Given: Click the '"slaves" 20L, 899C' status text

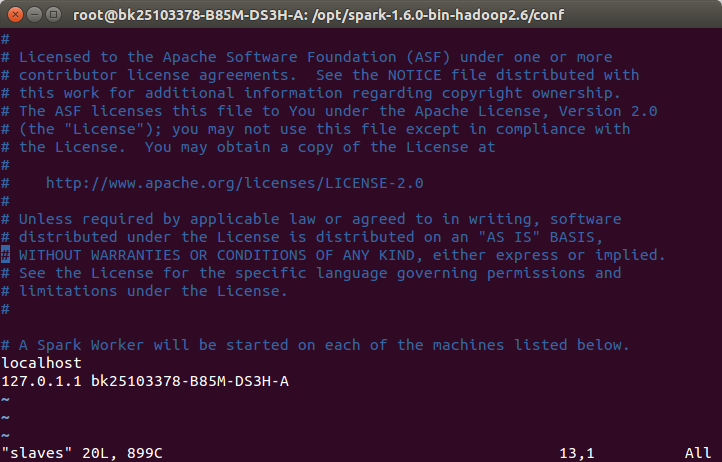Looking at the screenshot, I should pos(82,453).
